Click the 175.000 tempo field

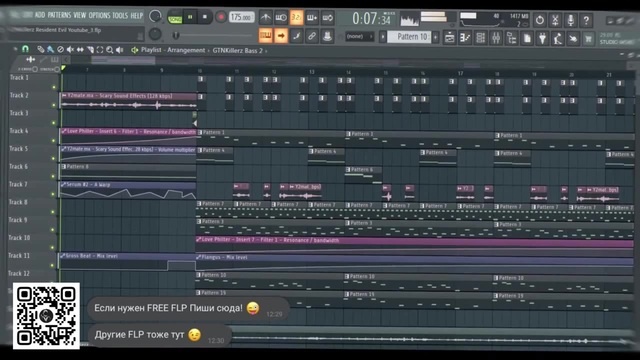(x=241, y=17)
